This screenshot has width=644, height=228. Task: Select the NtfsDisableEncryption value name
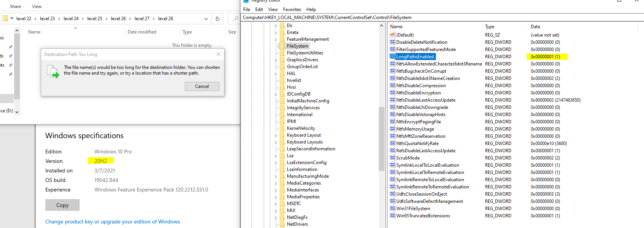click(x=418, y=92)
